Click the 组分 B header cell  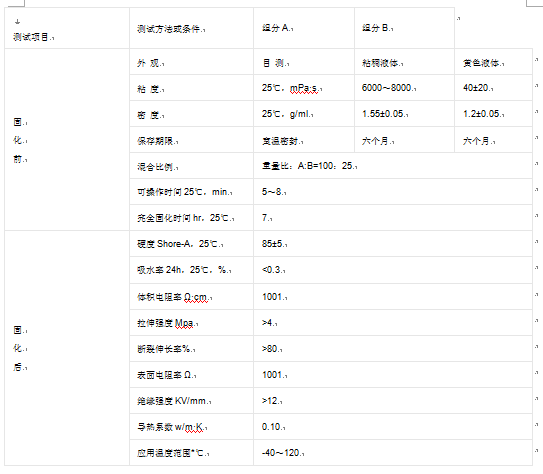pos(404,28)
